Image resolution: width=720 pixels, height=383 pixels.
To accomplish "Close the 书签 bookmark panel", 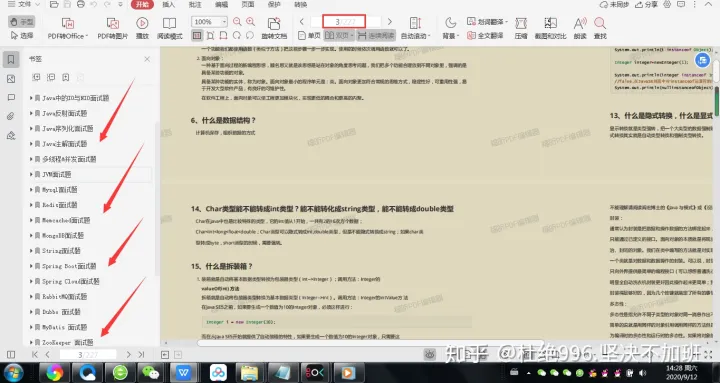I will [x=147, y=59].
